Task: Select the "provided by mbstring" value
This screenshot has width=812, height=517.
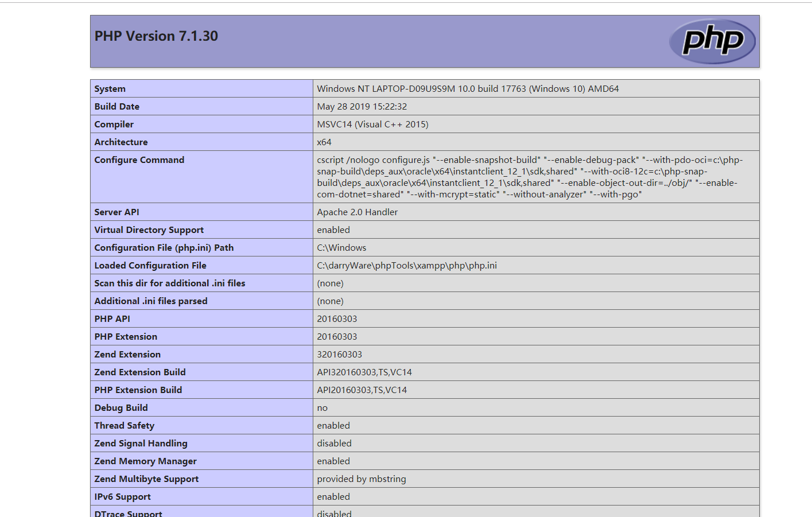Action: 362,479
